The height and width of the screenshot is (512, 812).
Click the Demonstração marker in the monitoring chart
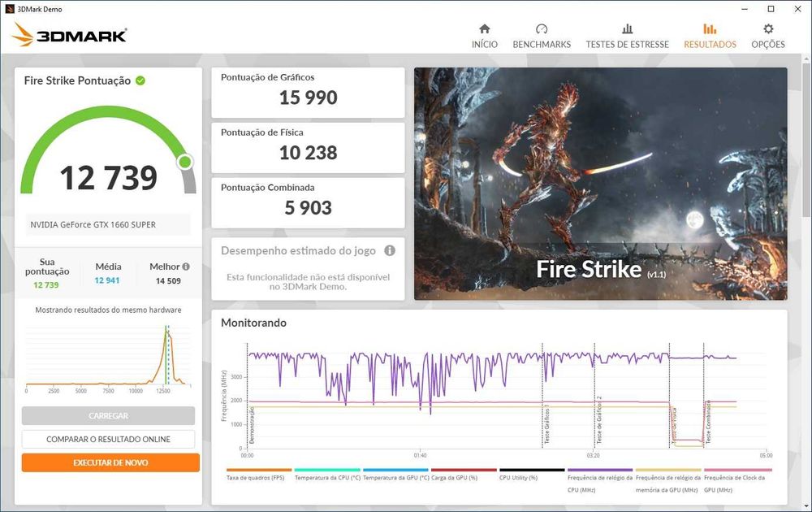[252, 426]
